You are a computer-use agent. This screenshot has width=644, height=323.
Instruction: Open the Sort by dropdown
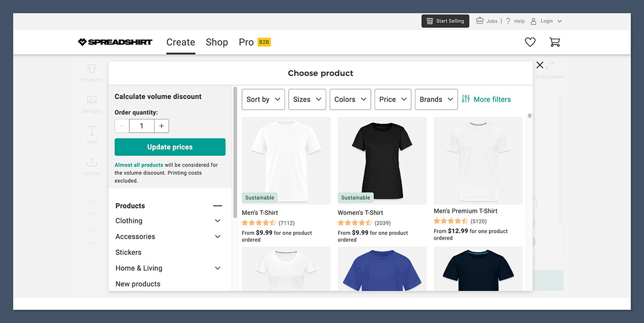[x=264, y=99]
